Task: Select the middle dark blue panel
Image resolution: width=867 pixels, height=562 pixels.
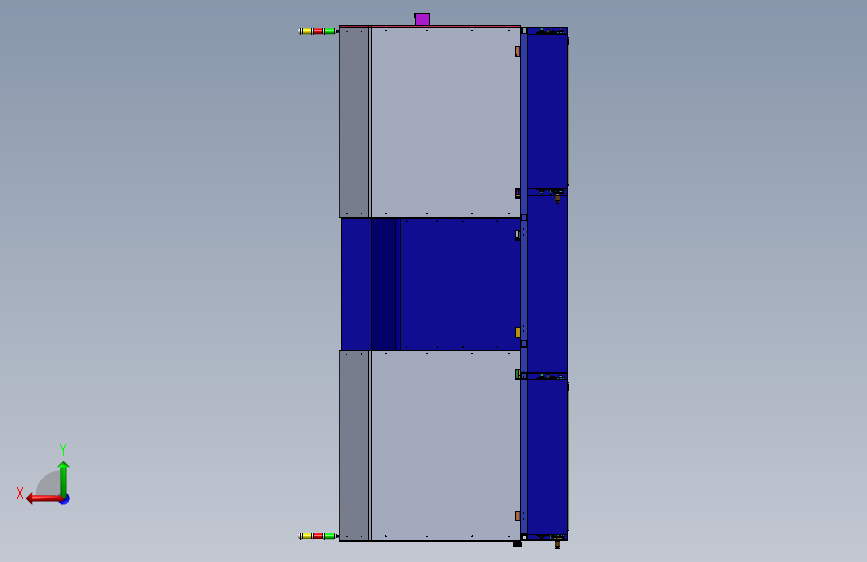Action: [460, 284]
